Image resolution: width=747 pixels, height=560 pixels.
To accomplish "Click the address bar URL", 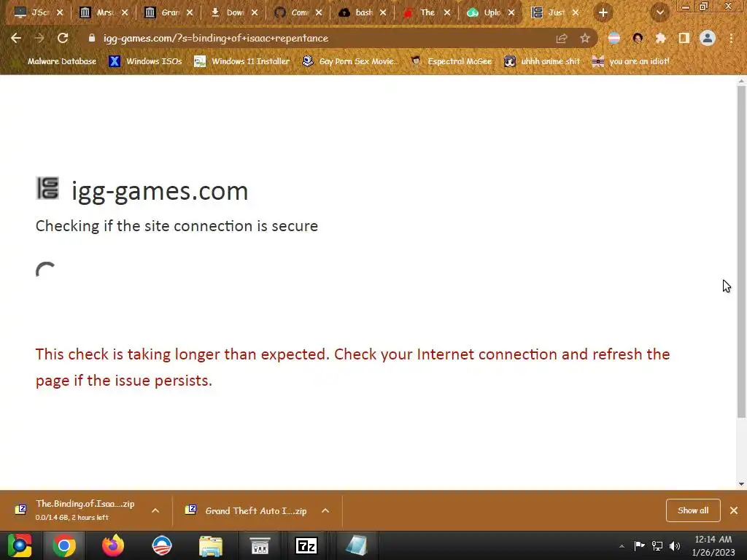I will pyautogui.click(x=216, y=38).
